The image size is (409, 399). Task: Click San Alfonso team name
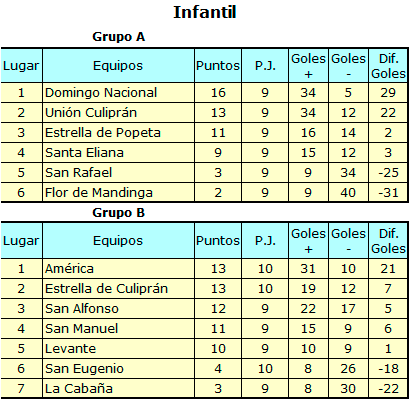click(x=82, y=309)
